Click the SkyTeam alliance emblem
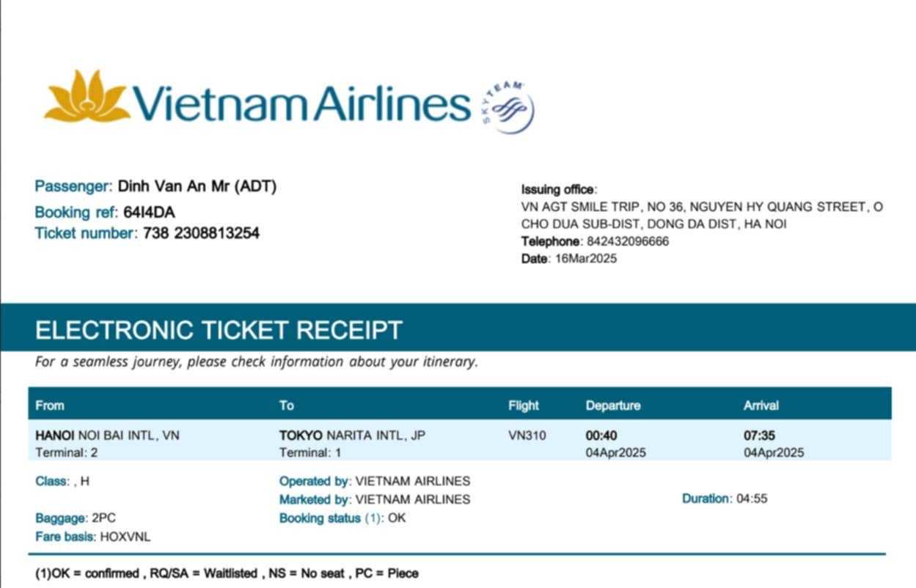916x588 pixels. click(509, 108)
